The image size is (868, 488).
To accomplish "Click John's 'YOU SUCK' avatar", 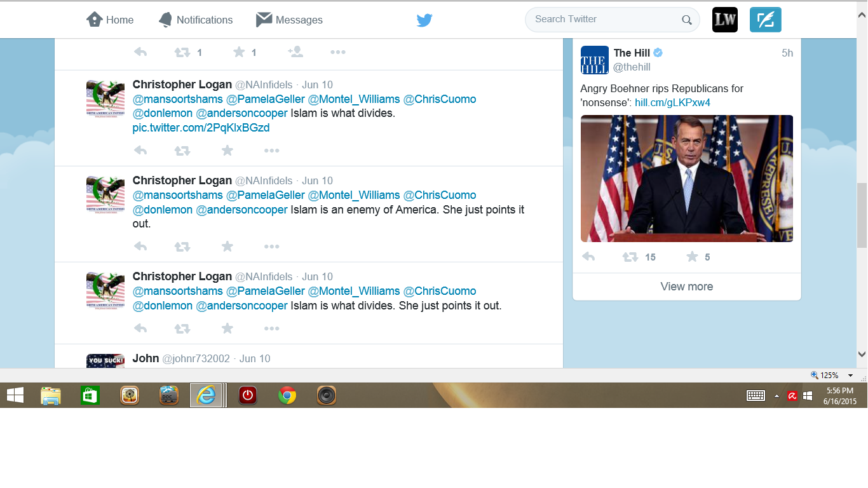I will click(x=105, y=361).
